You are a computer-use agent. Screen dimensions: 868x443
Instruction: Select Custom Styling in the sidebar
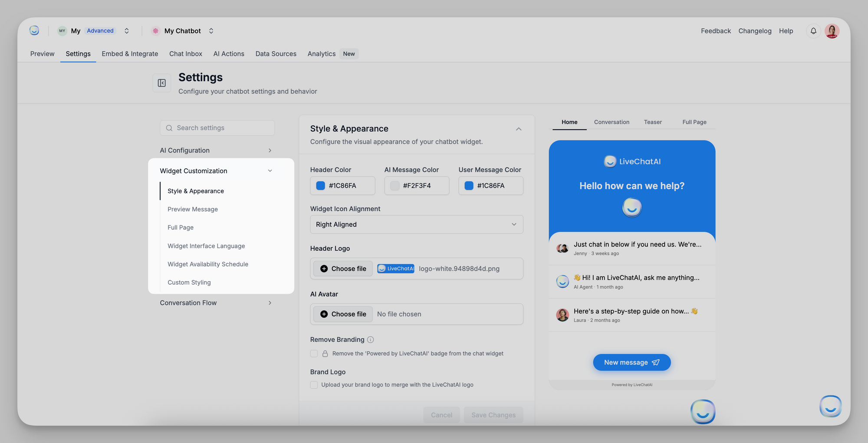click(189, 282)
